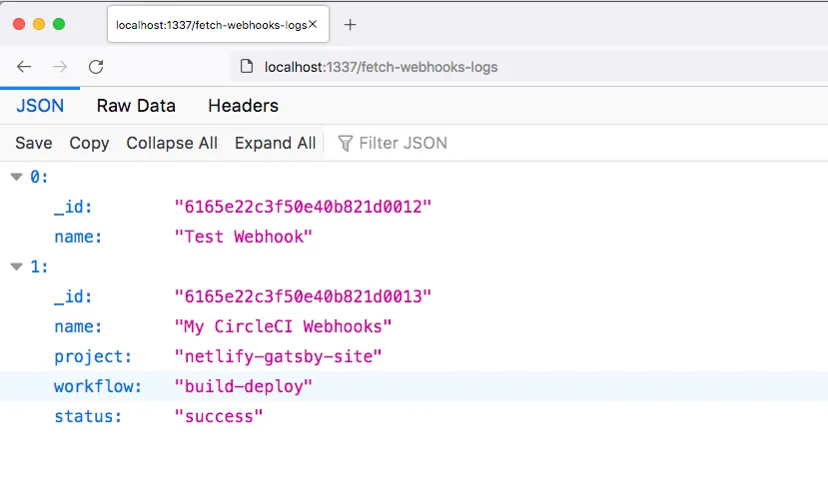This screenshot has height=504, width=828.
Task: Click the "0:" index label
Action: (x=39, y=177)
